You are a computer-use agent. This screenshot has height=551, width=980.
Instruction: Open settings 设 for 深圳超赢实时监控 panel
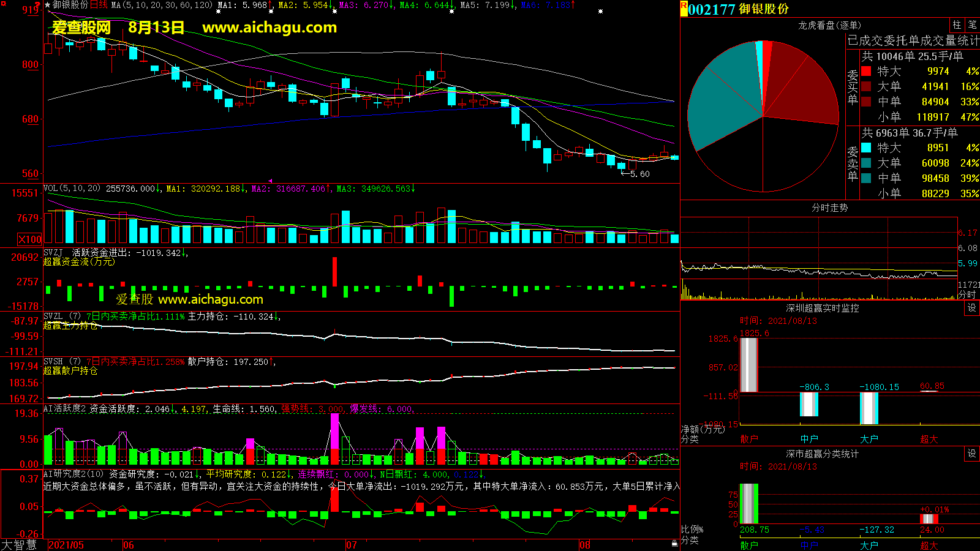[x=972, y=308]
